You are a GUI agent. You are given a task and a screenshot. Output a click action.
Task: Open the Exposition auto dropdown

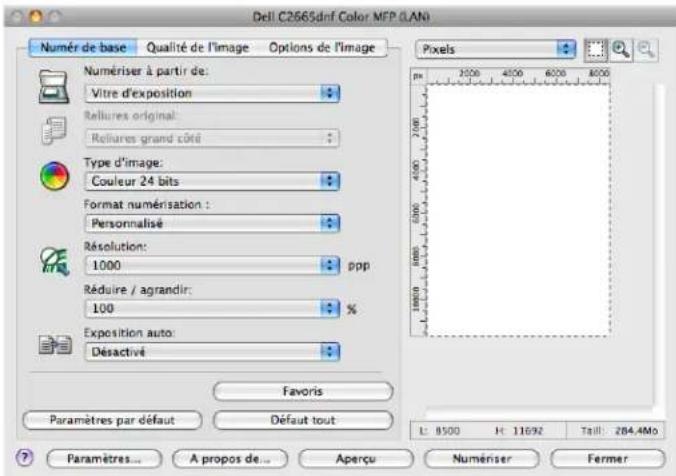click(212, 352)
